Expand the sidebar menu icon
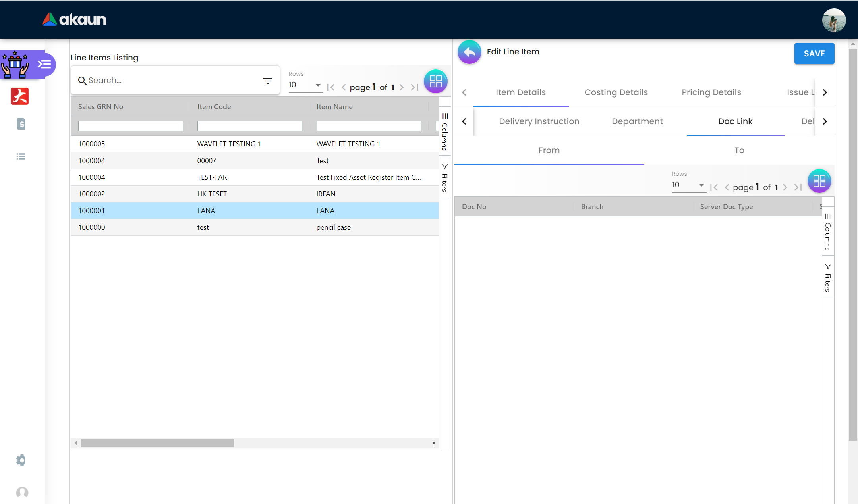858x504 pixels. coord(44,64)
